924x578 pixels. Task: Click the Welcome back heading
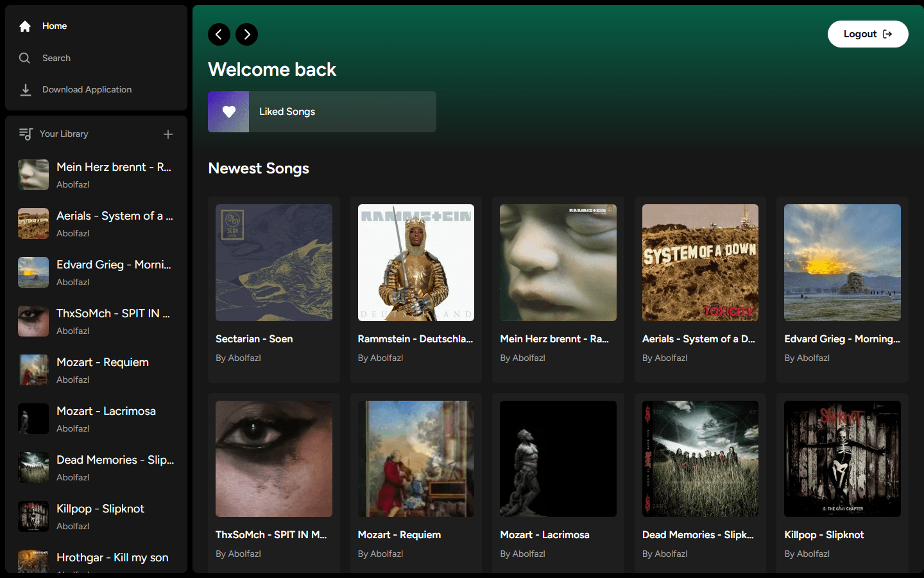(272, 69)
